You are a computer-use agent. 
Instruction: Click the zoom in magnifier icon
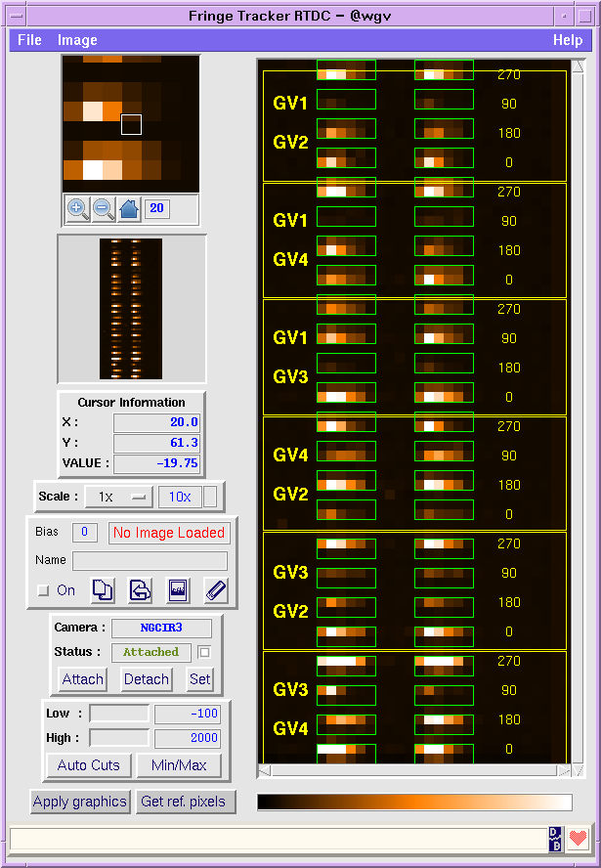pos(78,208)
